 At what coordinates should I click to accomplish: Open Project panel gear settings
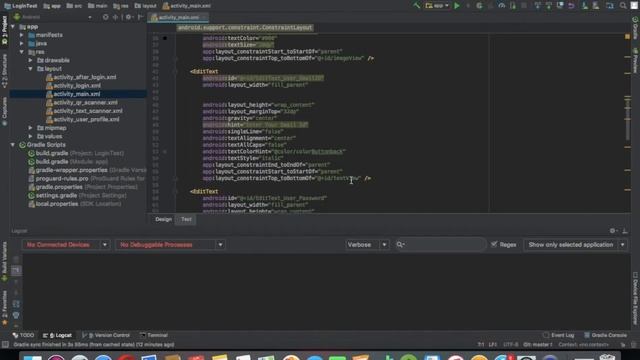129,17
